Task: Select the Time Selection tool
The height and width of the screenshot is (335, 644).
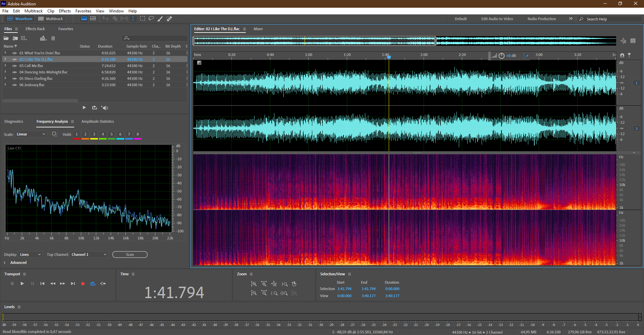Action: (x=133, y=19)
